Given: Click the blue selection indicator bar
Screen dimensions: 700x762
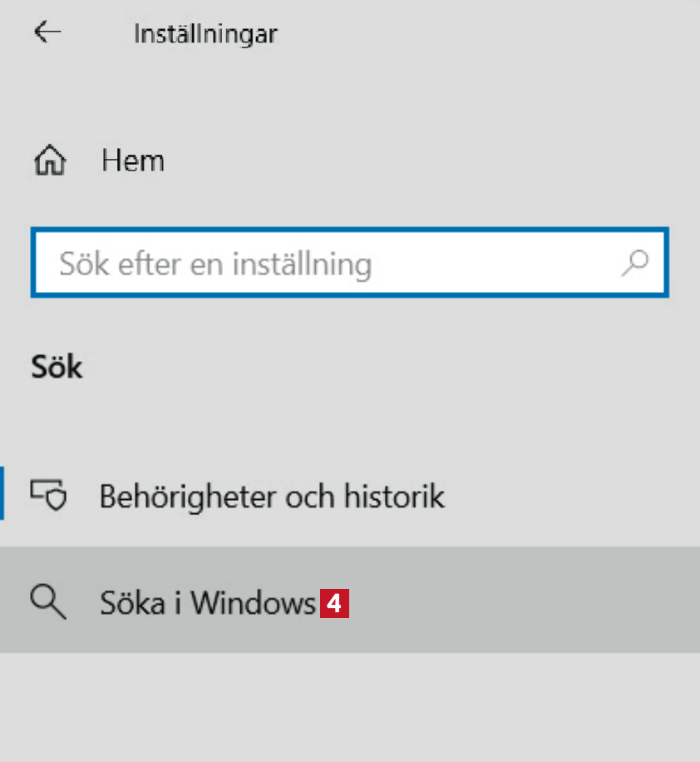Looking at the screenshot, I should (x=2, y=492).
